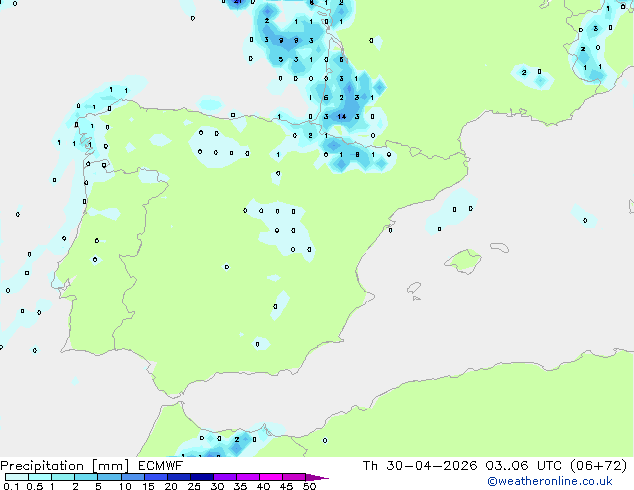
Task: Click the Mallorca island outline
Action: 463,261
